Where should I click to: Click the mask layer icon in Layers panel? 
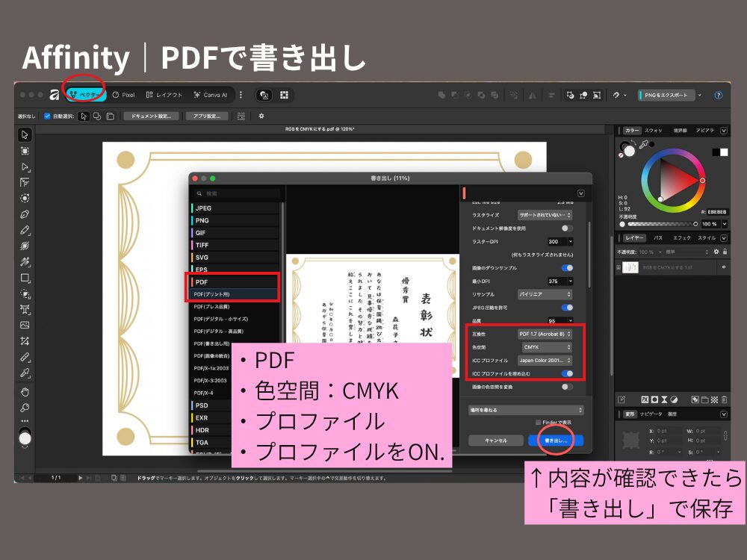pos(654,399)
